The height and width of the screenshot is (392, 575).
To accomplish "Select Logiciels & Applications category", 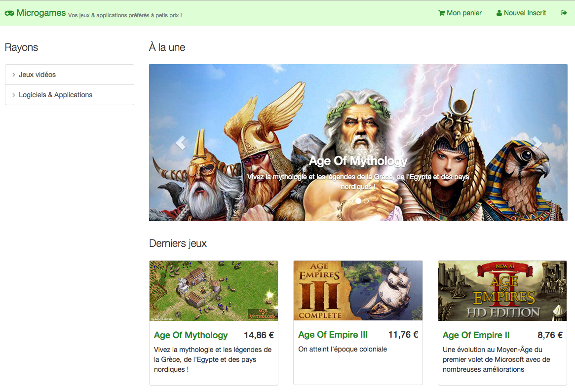I will click(70, 95).
